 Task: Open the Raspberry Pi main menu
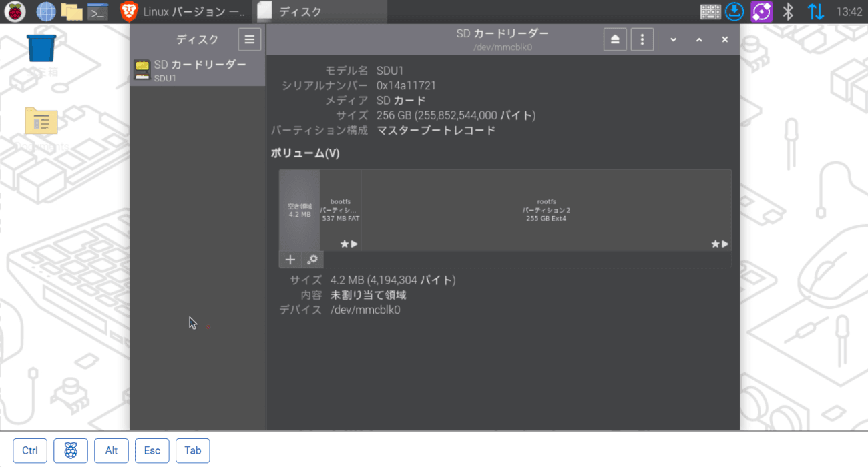[x=15, y=11]
